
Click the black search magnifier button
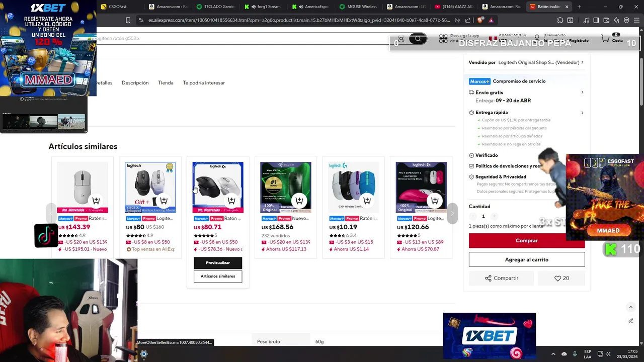pyautogui.click(x=418, y=39)
